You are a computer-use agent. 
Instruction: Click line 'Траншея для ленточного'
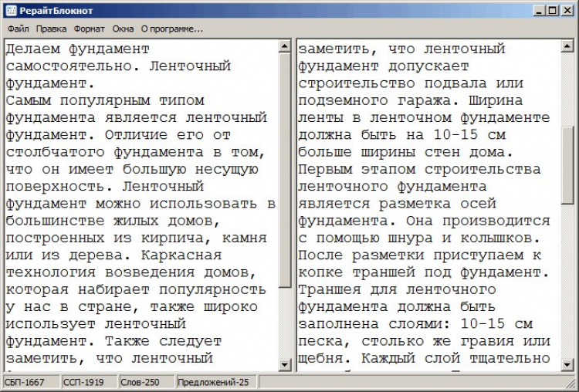397,290
